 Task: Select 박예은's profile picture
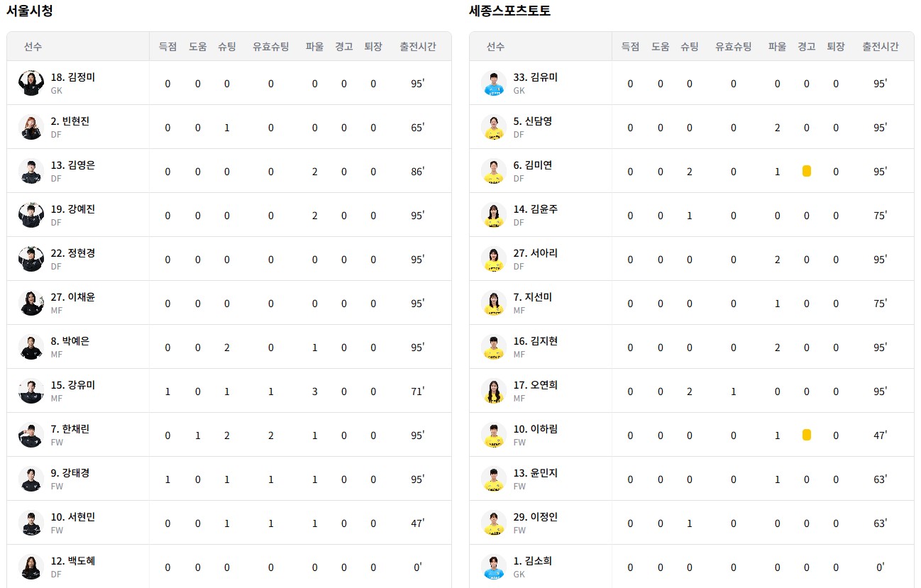coord(31,347)
